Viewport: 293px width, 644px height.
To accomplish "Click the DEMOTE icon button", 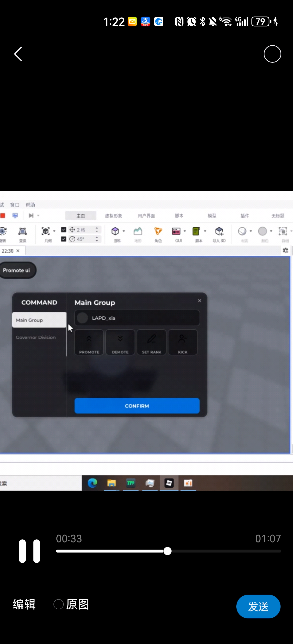I will coord(120,342).
